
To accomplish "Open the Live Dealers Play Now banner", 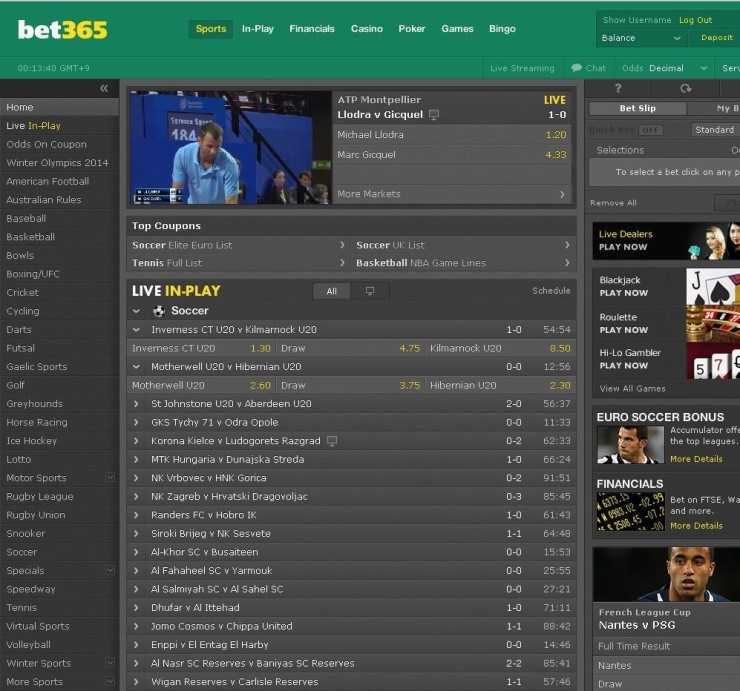I will coord(666,241).
